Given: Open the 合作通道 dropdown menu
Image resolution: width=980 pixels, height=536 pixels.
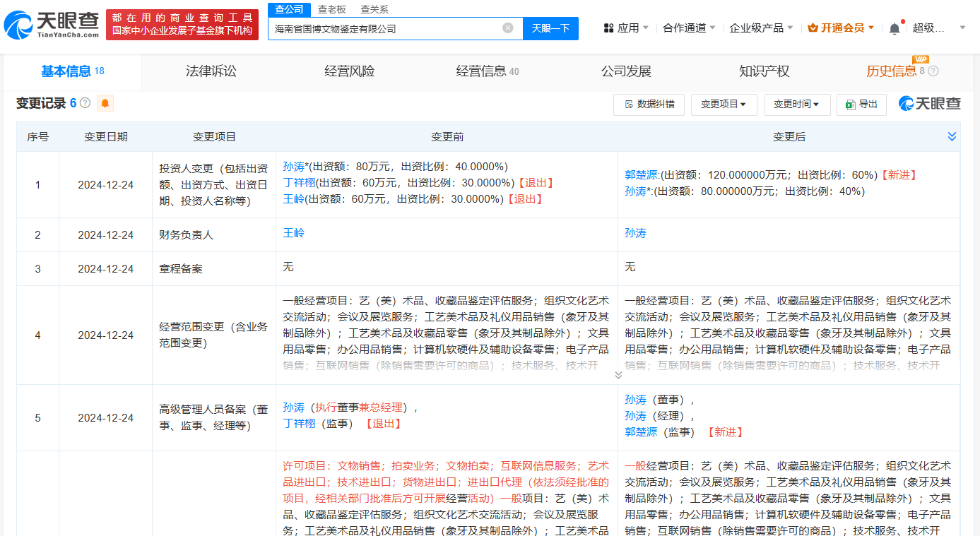Looking at the screenshot, I should click(x=689, y=28).
